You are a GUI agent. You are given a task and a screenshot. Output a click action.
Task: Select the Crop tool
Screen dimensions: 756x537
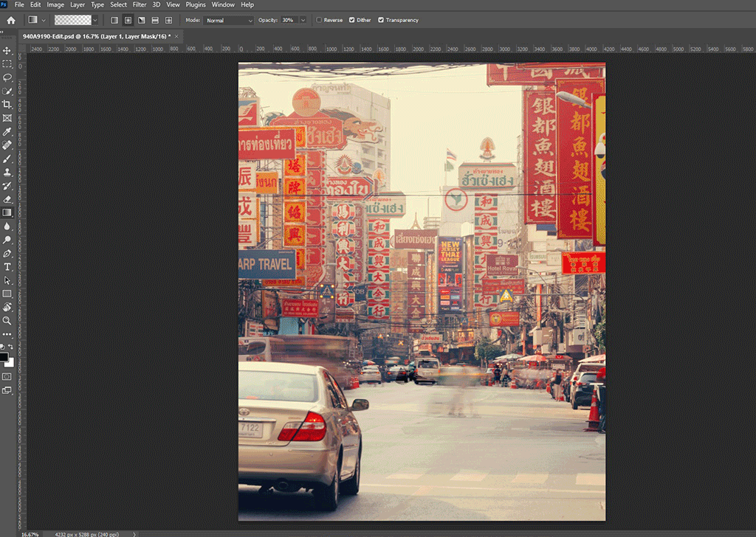coord(7,105)
